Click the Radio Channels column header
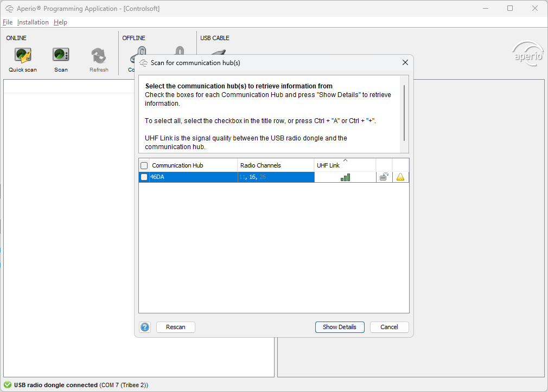The image size is (548, 392). pos(276,165)
